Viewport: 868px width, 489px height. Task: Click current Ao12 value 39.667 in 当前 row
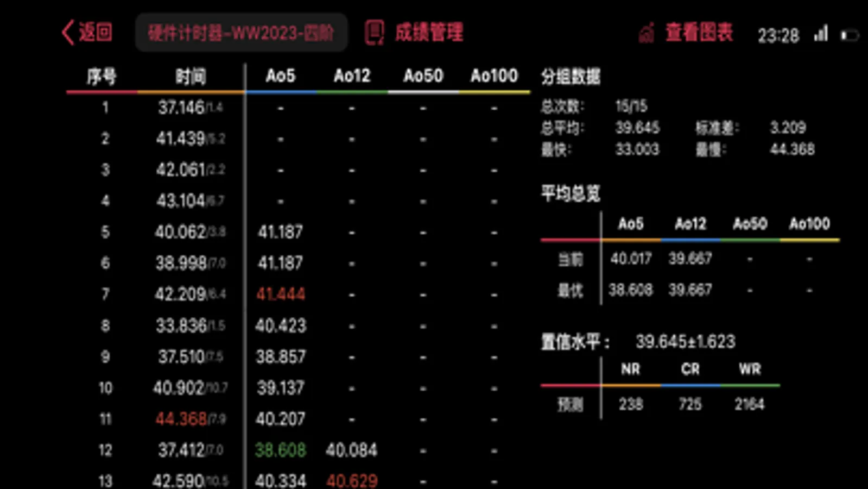point(690,258)
